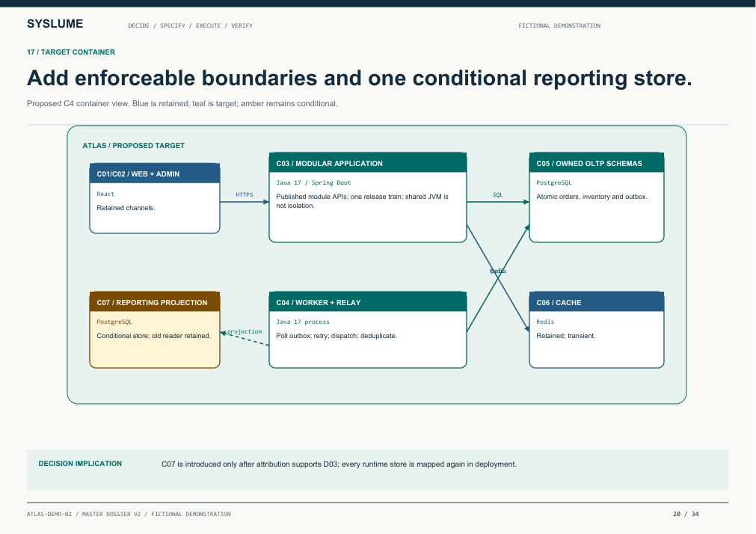
Task: Click the PostgreSQL label in the C05 box
Action: click(554, 182)
